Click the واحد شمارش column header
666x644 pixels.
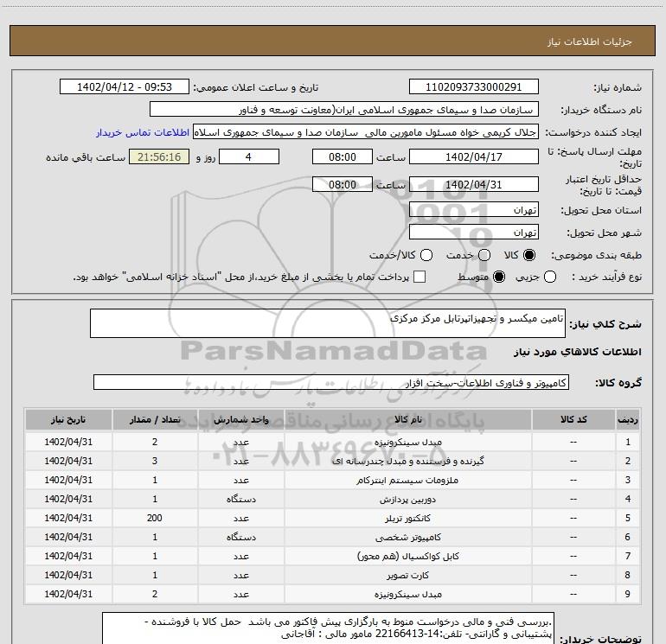pyautogui.click(x=240, y=420)
